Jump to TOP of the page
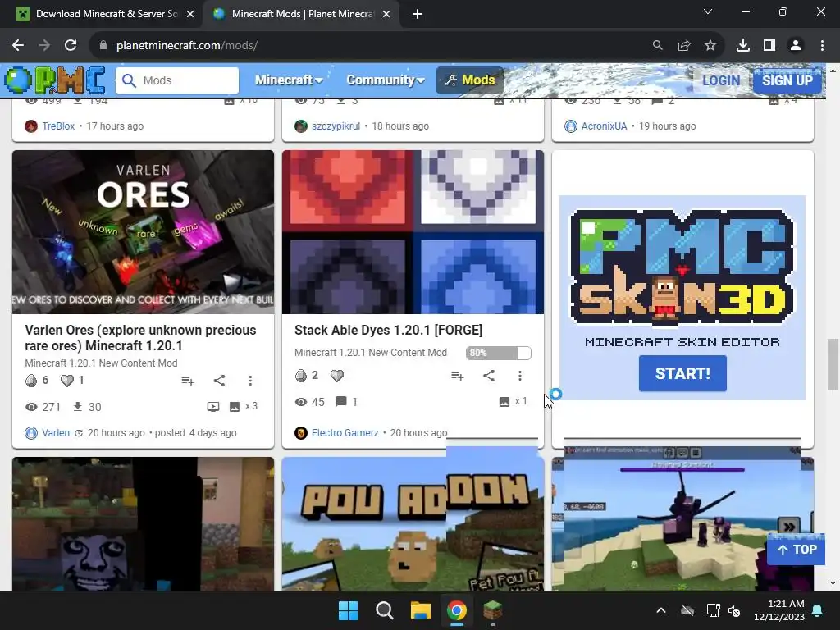The image size is (840, 630). (x=796, y=550)
